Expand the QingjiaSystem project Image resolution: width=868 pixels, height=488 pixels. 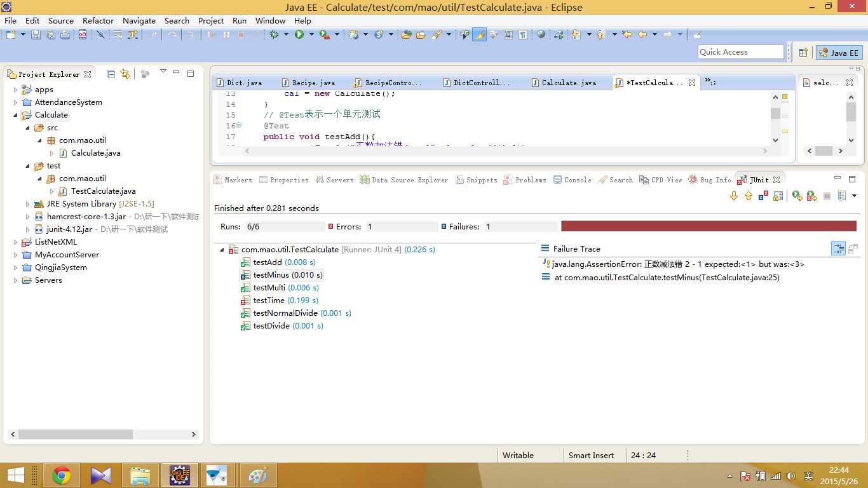point(16,268)
